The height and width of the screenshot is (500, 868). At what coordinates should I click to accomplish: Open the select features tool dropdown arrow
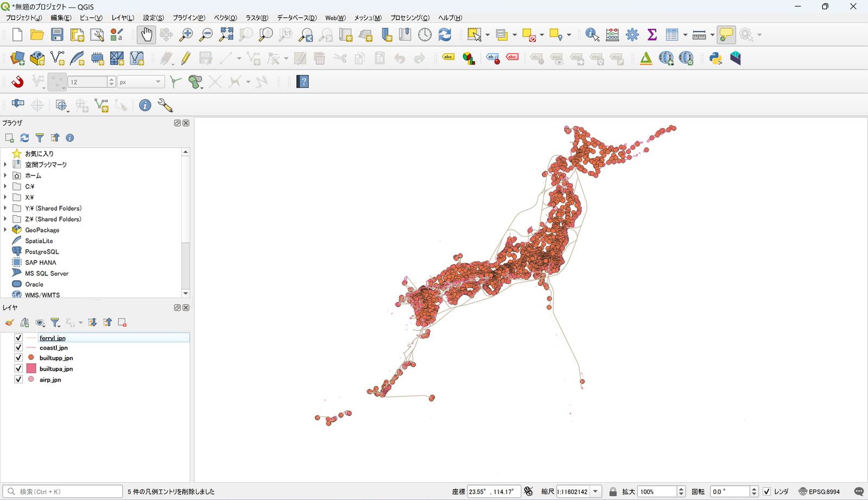(x=488, y=35)
